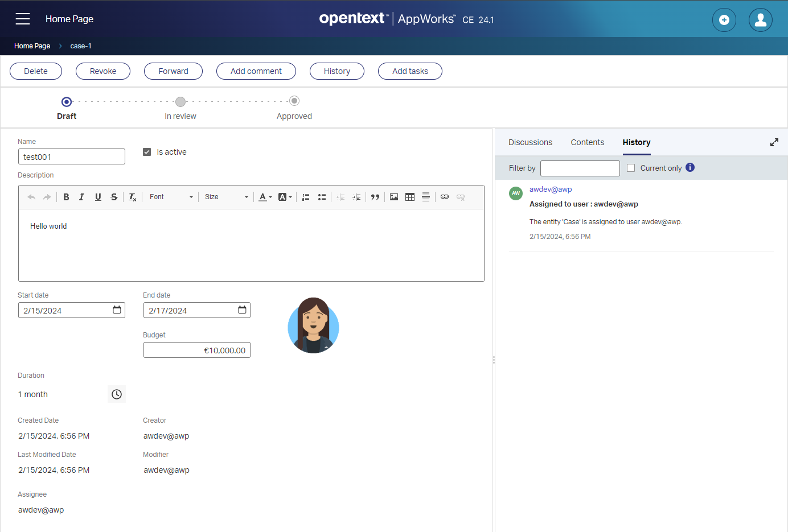Toggle bold formatting in description editor
Viewport: 788px width, 532px height.
click(66, 197)
